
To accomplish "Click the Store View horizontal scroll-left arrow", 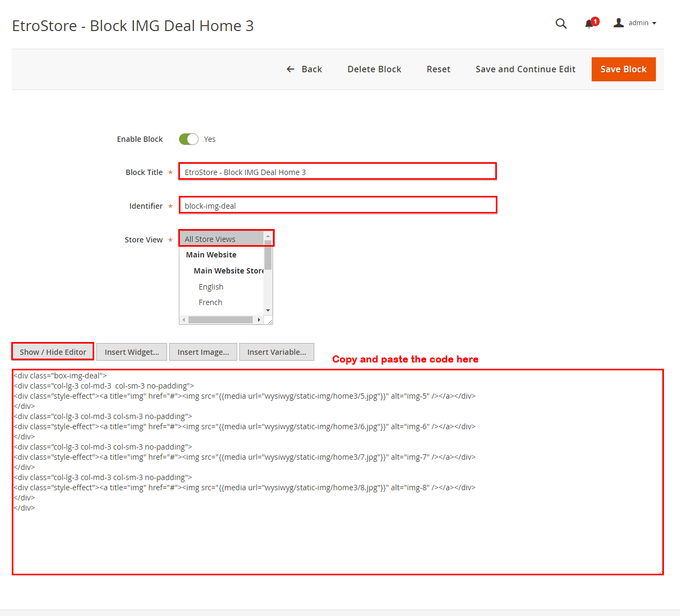I will point(184,320).
